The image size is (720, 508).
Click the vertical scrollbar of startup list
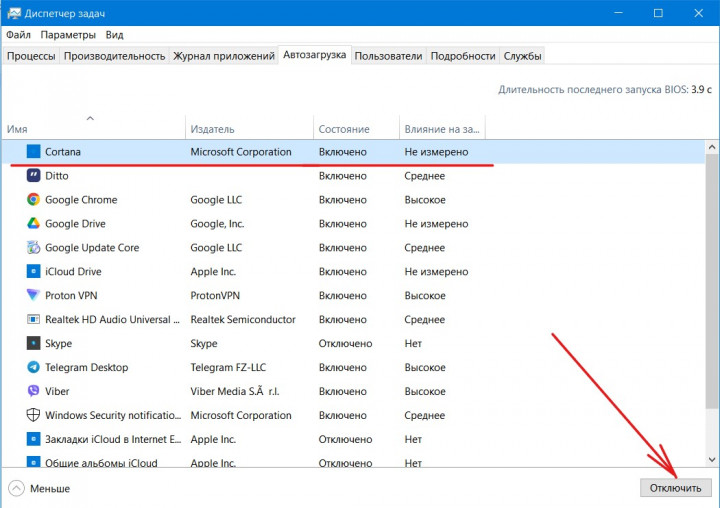click(712, 300)
